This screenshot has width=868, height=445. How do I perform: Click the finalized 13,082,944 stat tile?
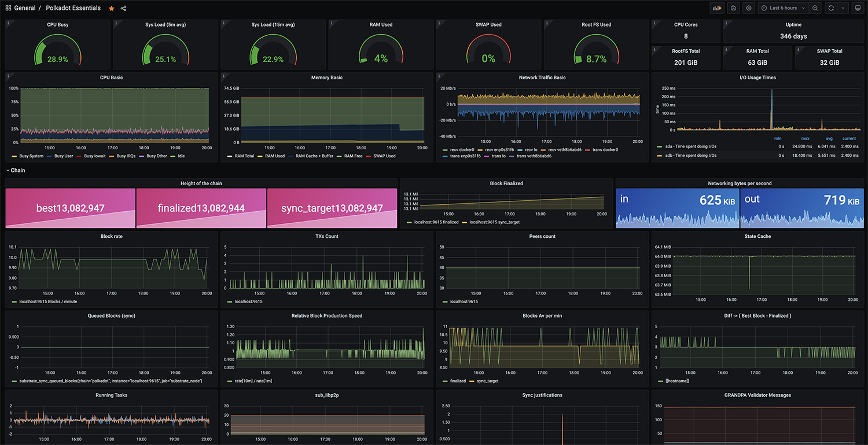coord(201,208)
